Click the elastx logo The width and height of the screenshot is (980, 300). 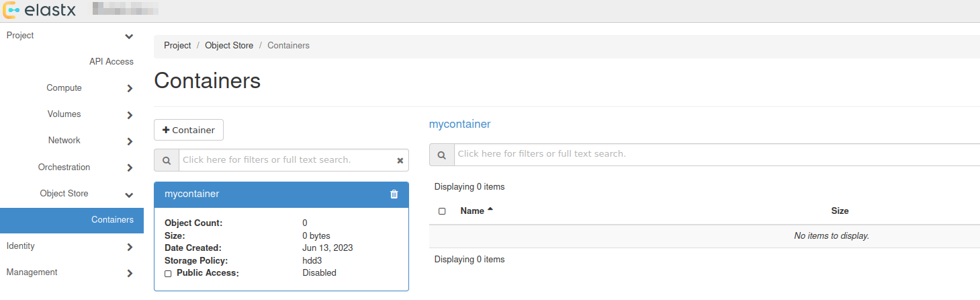point(39,10)
